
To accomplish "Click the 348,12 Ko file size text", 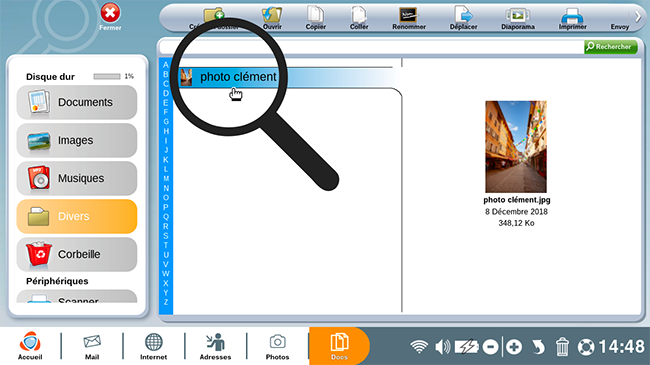I will [x=516, y=223].
